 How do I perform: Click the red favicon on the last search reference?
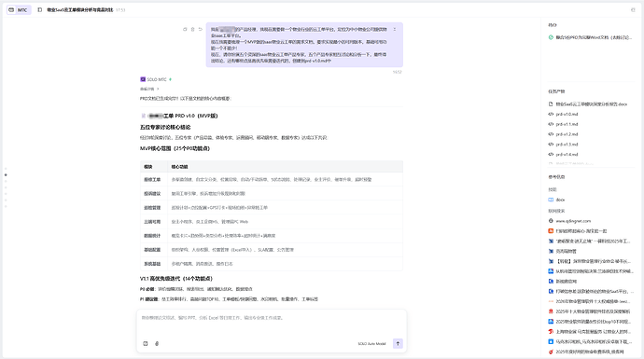pyautogui.click(x=551, y=352)
